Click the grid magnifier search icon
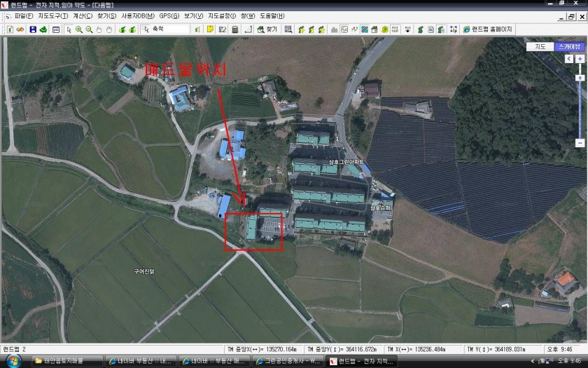 (x=288, y=29)
